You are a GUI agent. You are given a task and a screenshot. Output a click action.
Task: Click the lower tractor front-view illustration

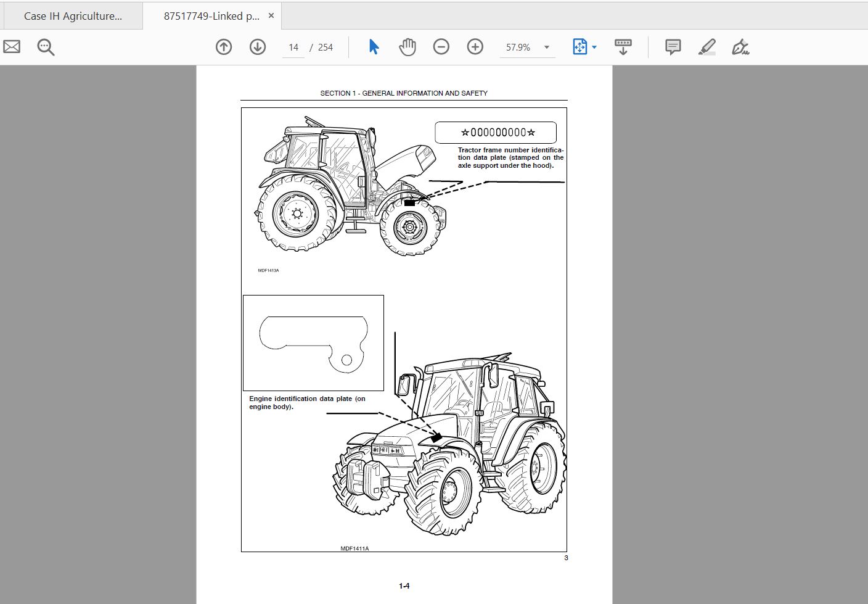pyautogui.click(x=449, y=443)
